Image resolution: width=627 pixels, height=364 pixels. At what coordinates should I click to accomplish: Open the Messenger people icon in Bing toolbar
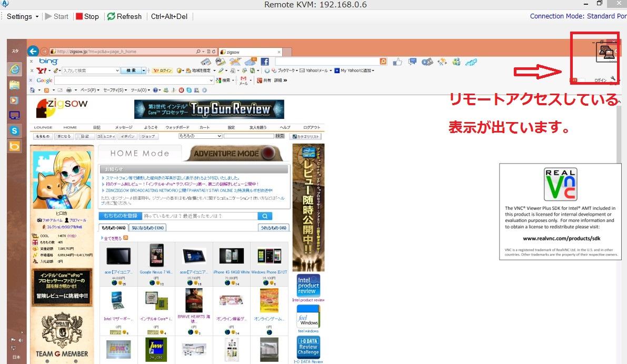pyautogui.click(x=456, y=62)
